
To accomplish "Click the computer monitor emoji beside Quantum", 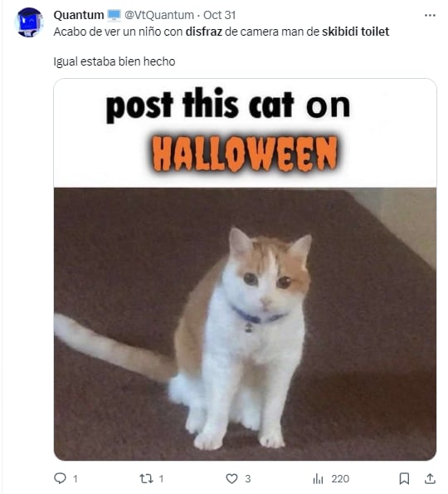I will [114, 16].
